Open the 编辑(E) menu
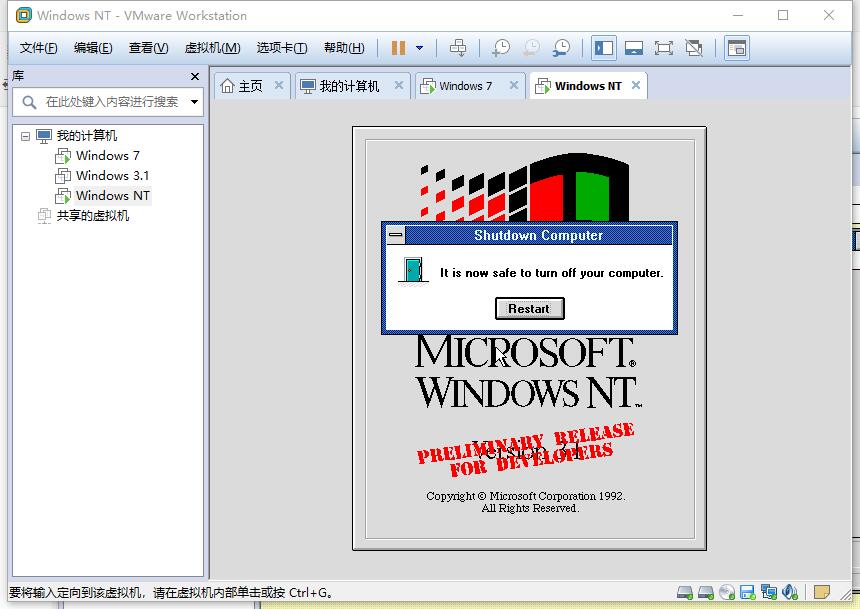This screenshot has height=609, width=860. point(93,48)
